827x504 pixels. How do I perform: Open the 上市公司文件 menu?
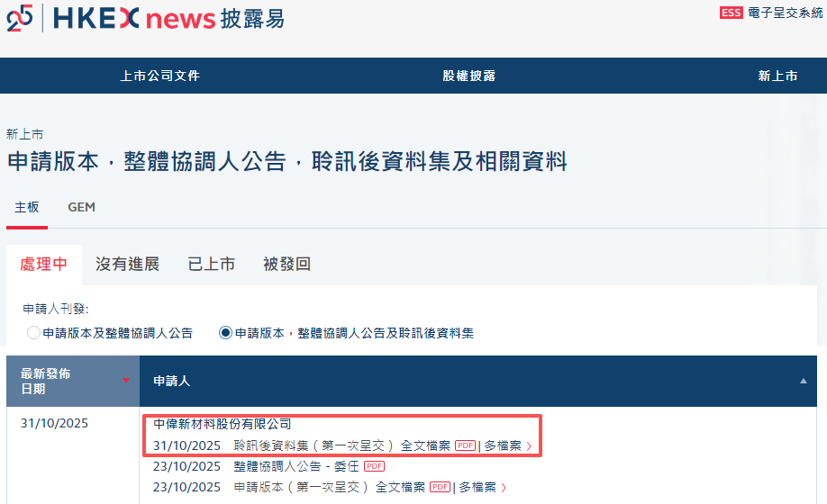coord(159,76)
